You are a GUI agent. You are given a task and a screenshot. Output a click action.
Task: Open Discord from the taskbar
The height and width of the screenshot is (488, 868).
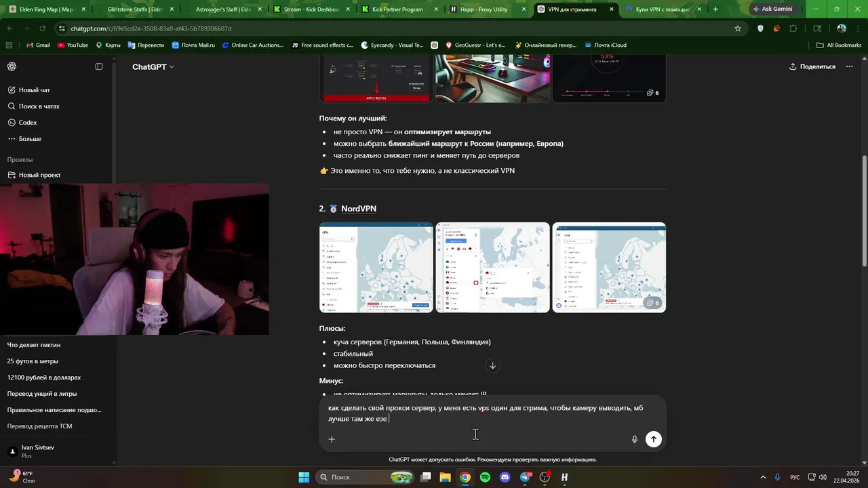pyautogui.click(x=505, y=477)
